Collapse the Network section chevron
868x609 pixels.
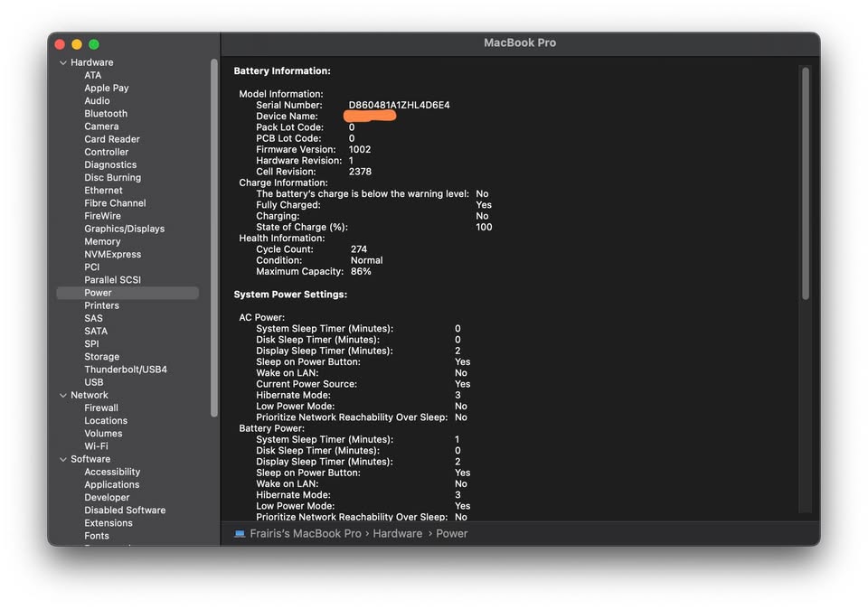click(63, 396)
